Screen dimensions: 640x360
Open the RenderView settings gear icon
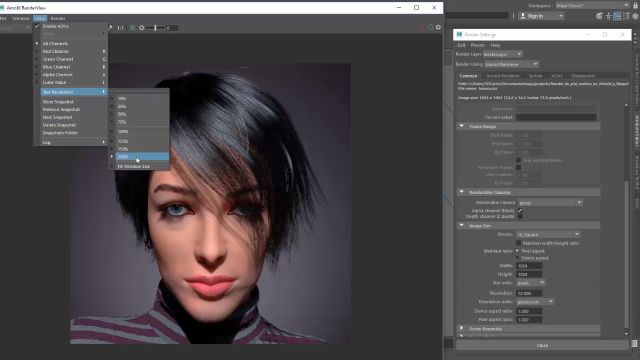coord(438,27)
